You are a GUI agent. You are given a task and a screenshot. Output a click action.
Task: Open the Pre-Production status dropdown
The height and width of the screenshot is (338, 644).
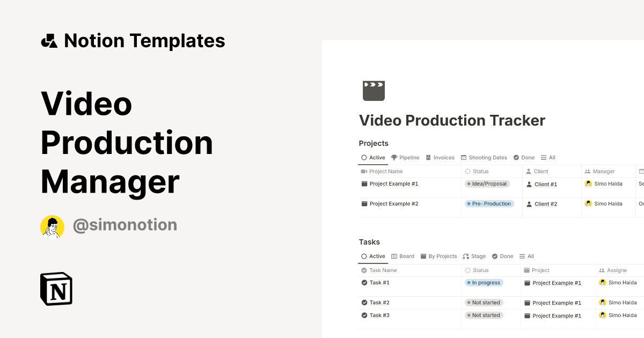(x=488, y=203)
